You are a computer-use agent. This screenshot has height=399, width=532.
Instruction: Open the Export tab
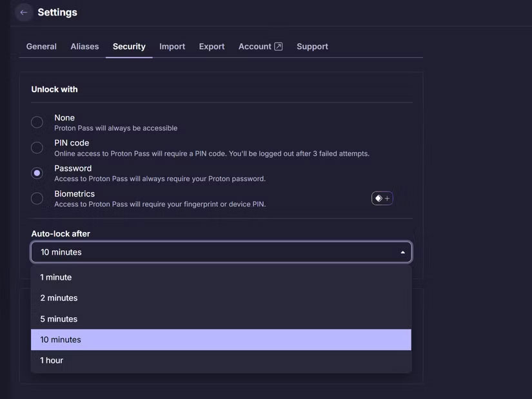212,46
